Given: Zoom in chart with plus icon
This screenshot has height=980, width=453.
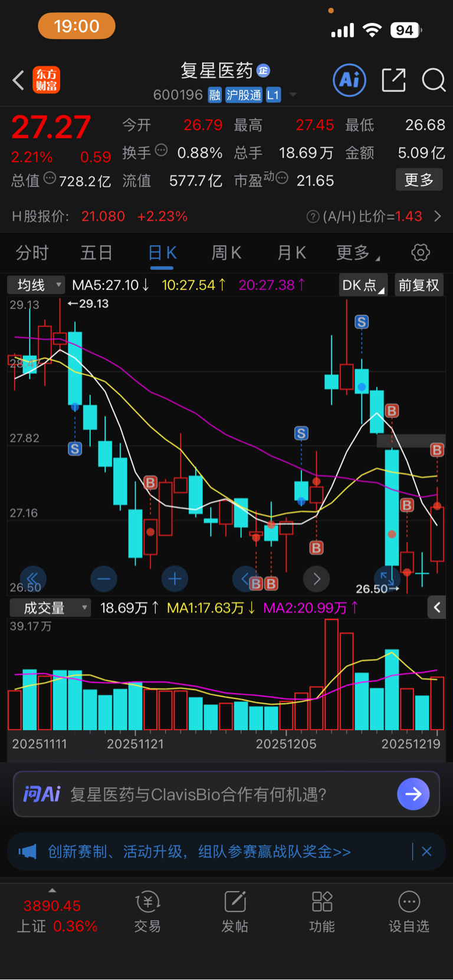Looking at the screenshot, I should 175,579.
